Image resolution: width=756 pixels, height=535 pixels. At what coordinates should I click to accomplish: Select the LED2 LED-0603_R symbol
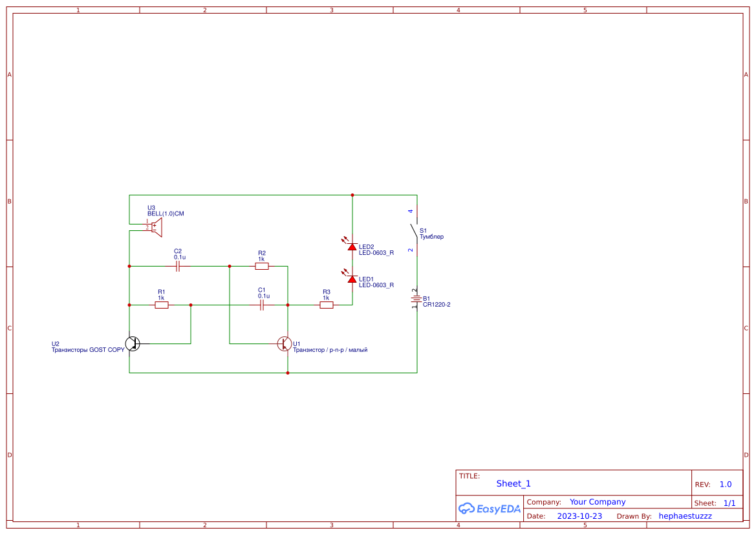click(x=352, y=246)
